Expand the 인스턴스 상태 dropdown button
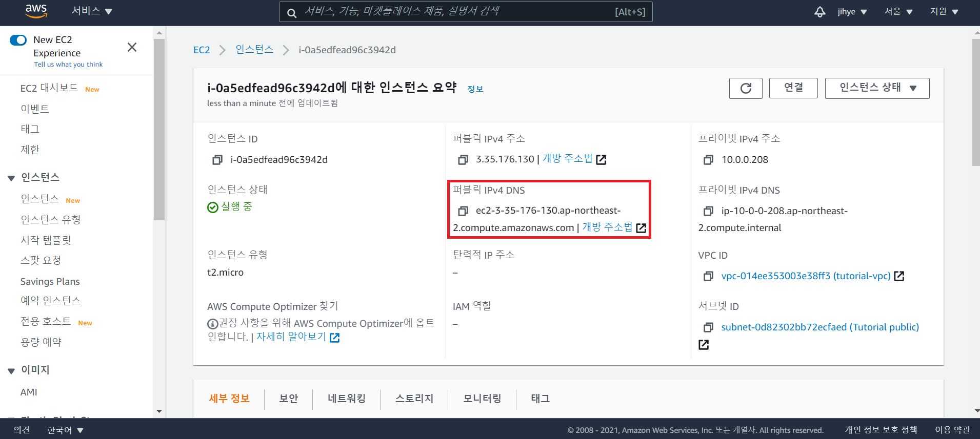This screenshot has width=980, height=439. 877,88
